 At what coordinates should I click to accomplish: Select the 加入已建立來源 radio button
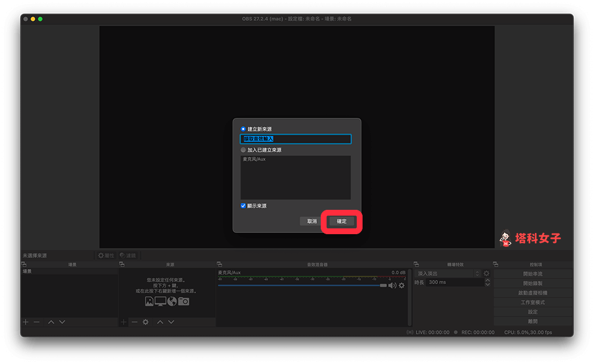point(244,150)
